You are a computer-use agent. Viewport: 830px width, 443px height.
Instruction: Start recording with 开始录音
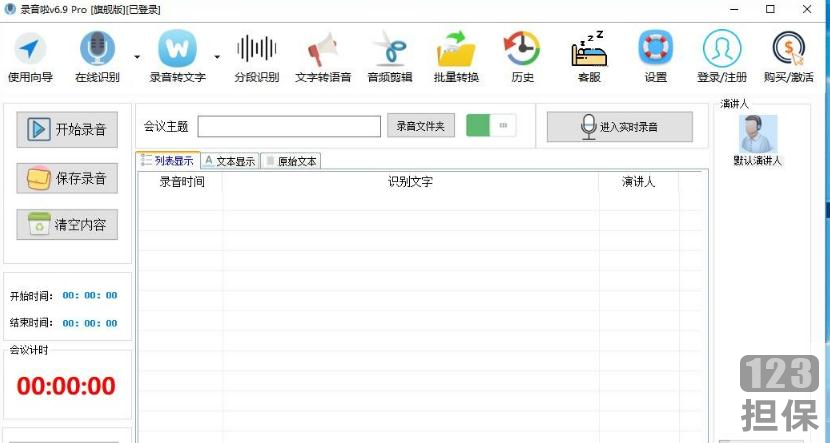67,129
